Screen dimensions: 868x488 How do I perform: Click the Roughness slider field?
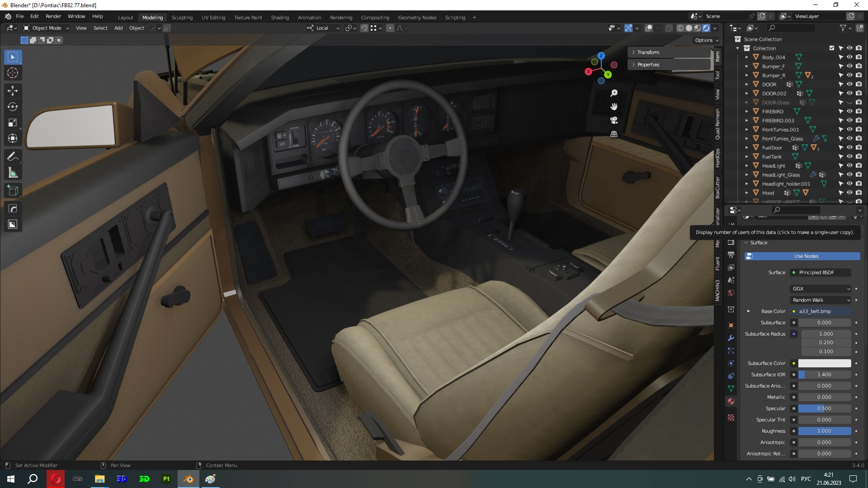(824, 431)
